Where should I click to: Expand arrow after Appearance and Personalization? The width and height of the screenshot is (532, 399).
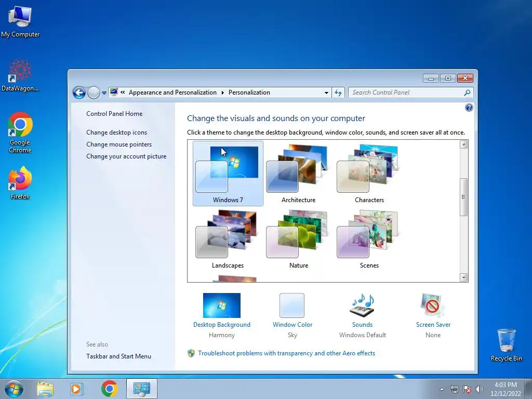coord(222,92)
